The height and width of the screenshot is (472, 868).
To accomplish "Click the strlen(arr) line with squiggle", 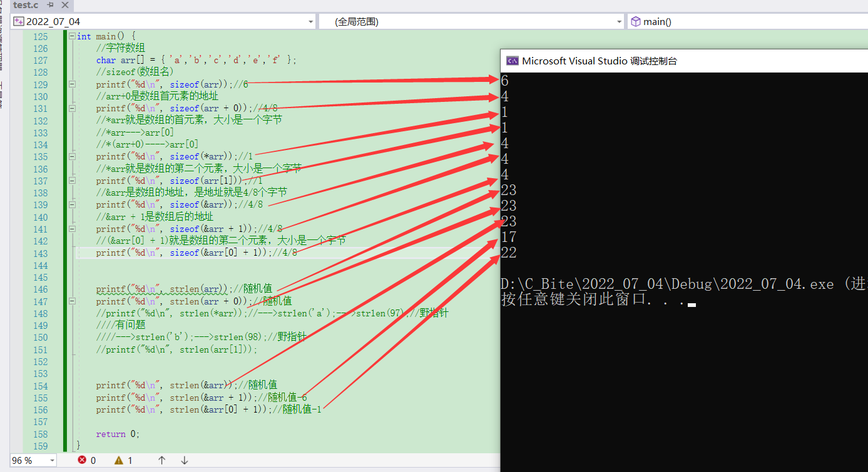I will (184, 289).
